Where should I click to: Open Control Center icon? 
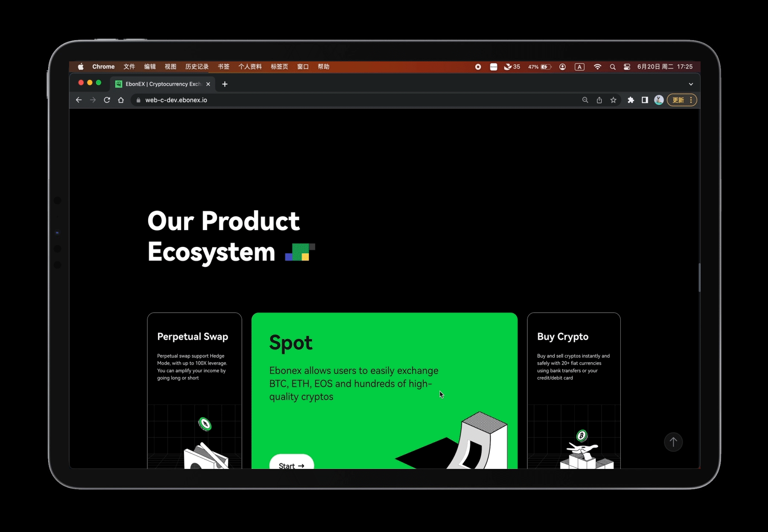(x=627, y=67)
